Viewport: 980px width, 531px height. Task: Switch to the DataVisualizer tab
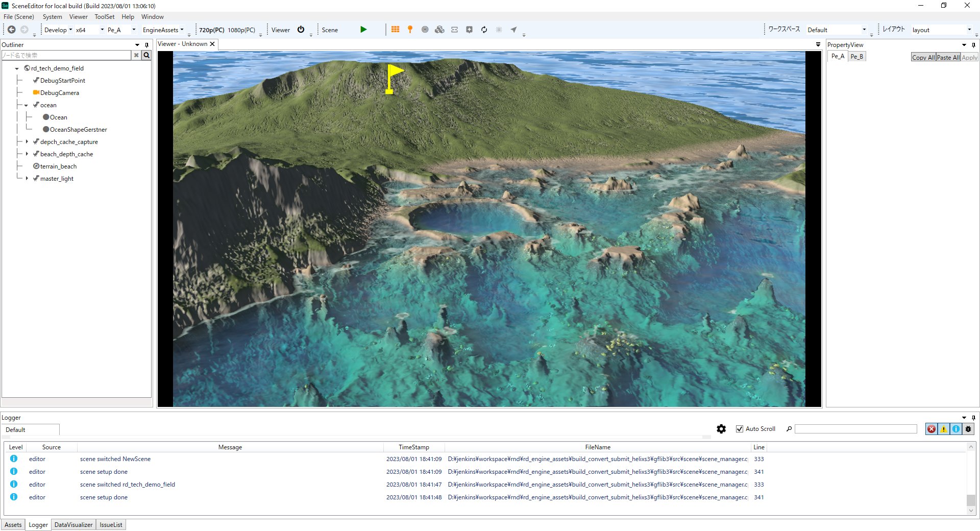click(x=73, y=525)
